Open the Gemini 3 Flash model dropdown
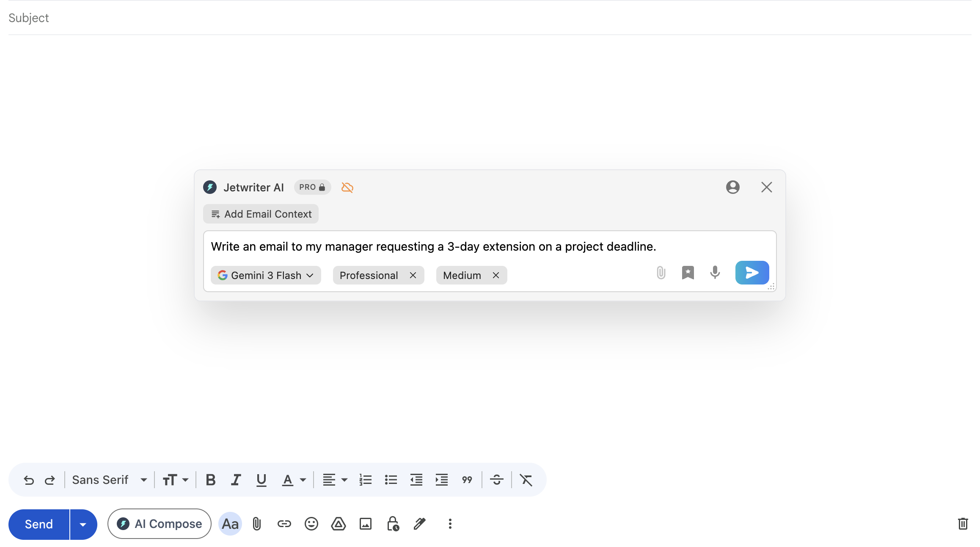Image resolution: width=980 pixels, height=547 pixels. point(266,275)
